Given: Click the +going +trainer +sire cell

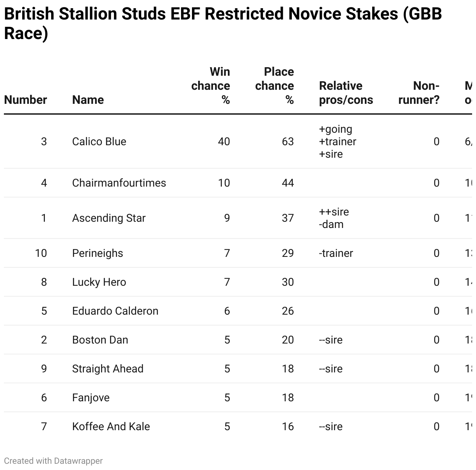Looking at the screenshot, I should [337, 141].
